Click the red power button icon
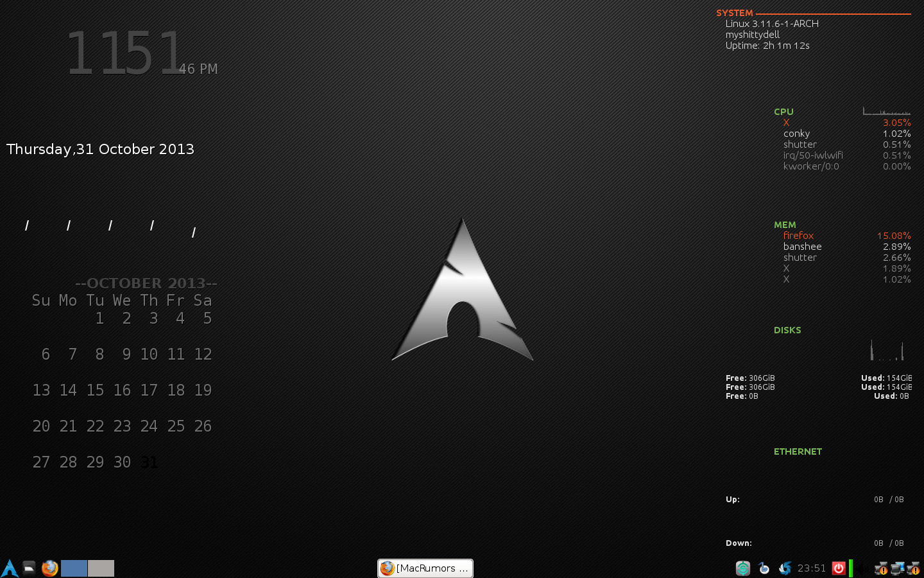This screenshot has height=578, width=924. (x=839, y=568)
